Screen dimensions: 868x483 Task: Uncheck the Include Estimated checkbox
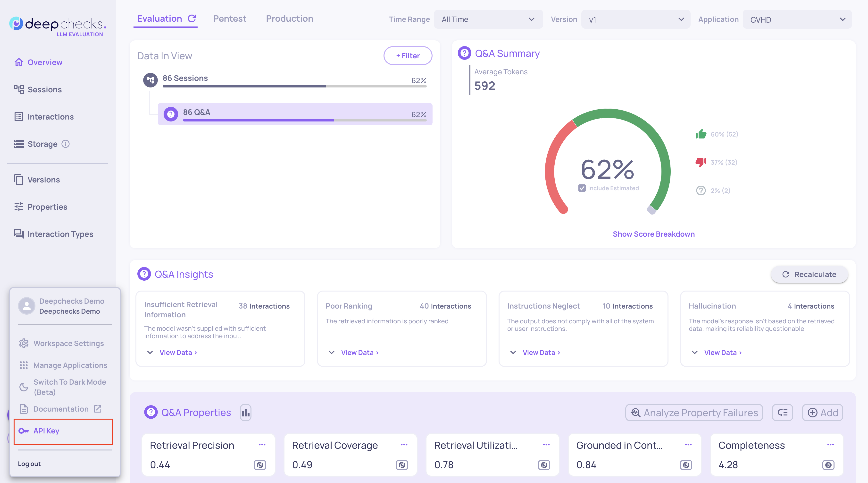point(582,188)
